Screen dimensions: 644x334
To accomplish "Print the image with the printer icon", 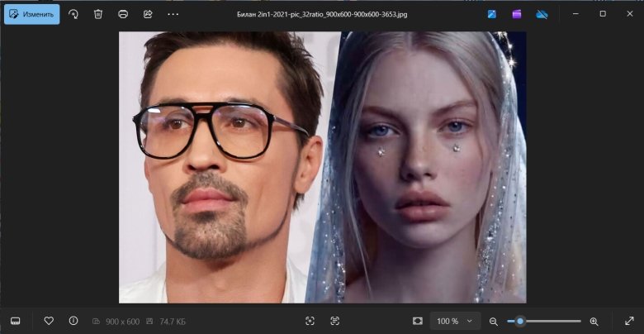I will point(123,14).
